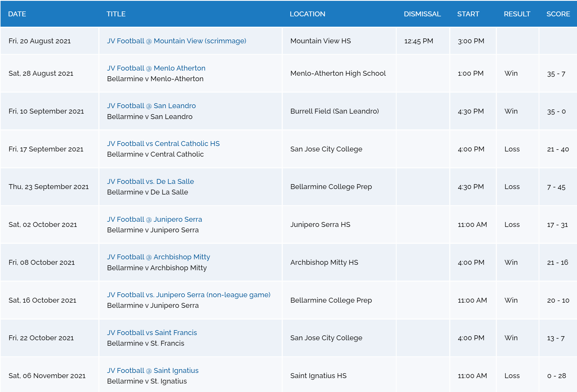577x392 pixels.
Task: Click subtitle Bellarmine v De La Salle
Action: tap(147, 192)
